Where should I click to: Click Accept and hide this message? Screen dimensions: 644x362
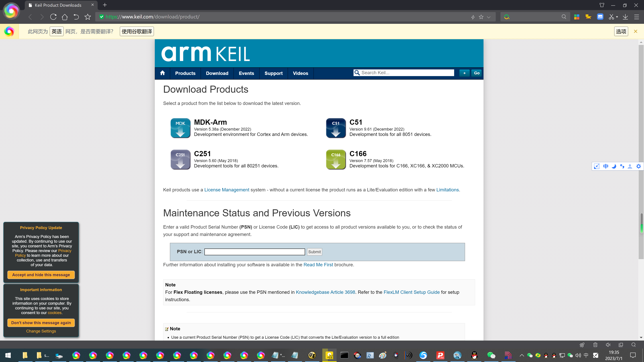[41, 275]
